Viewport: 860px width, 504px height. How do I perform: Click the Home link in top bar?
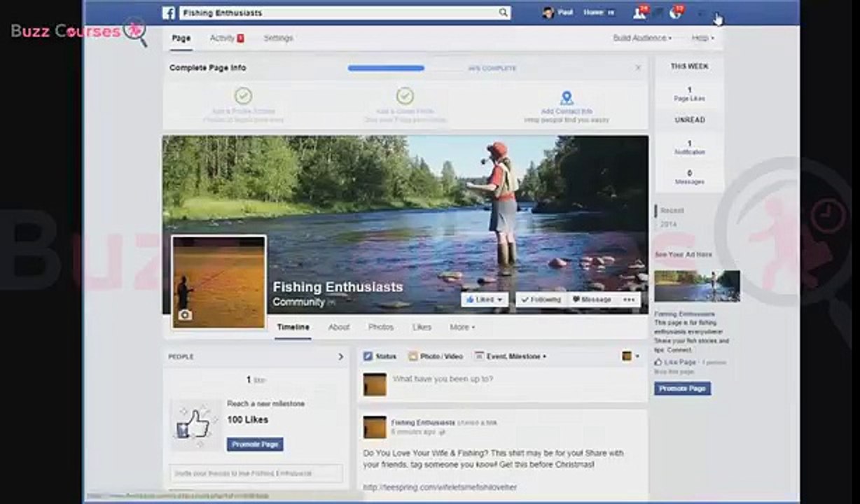point(593,13)
